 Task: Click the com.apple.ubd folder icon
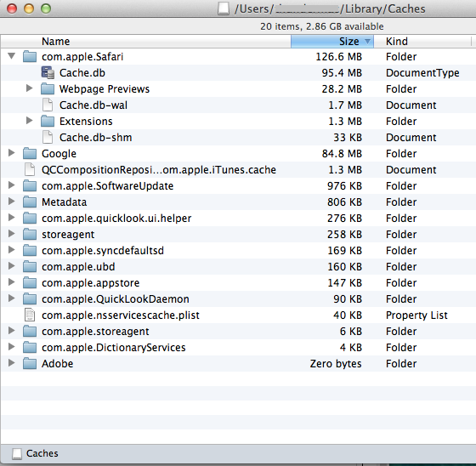click(30, 266)
